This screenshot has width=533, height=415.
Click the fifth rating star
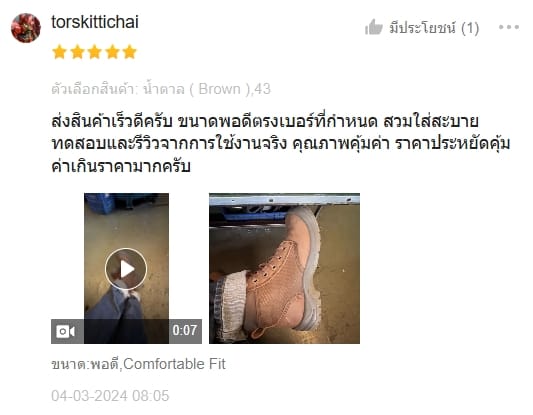[x=130, y=52]
